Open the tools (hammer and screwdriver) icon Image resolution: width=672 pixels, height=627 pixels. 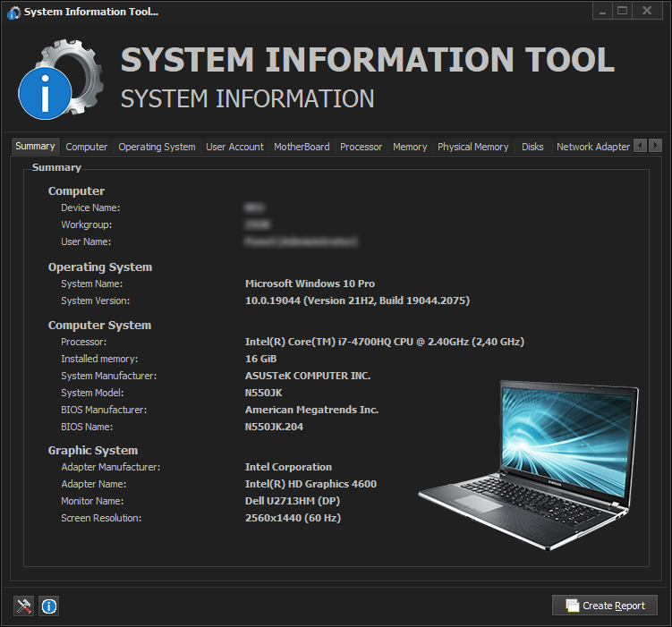[23, 606]
